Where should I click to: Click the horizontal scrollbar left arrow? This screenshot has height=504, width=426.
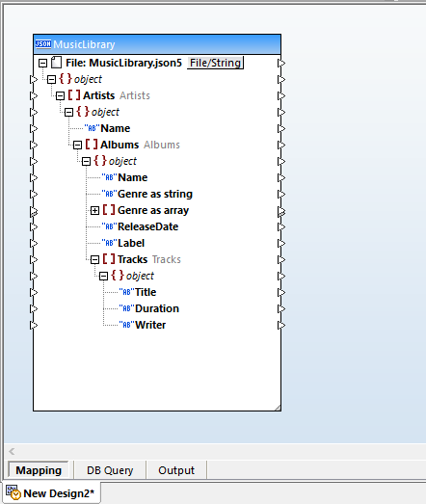[x=12, y=451]
